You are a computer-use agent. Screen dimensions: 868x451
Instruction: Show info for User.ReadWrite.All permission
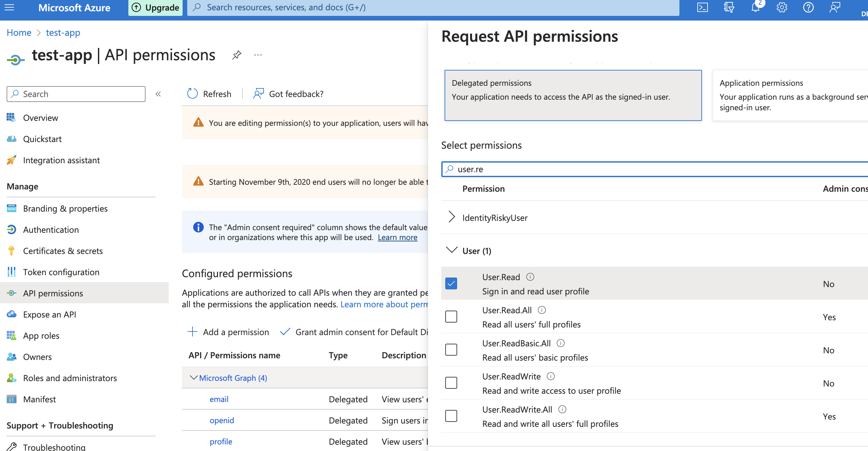pyautogui.click(x=562, y=409)
